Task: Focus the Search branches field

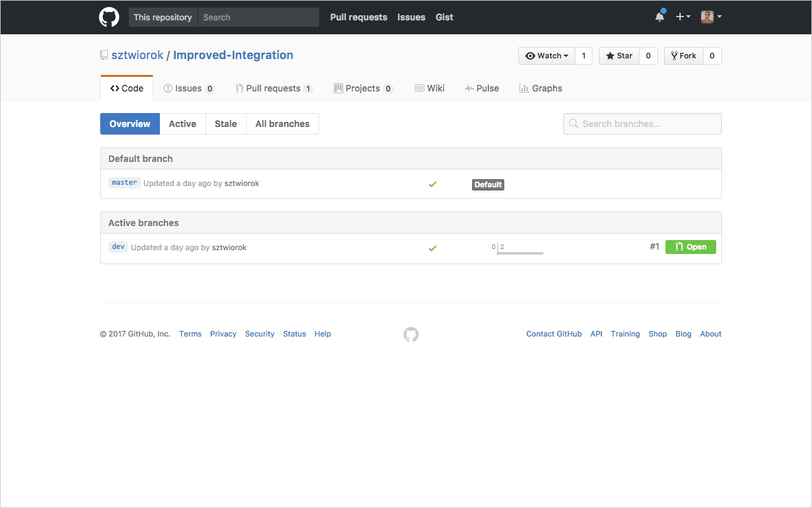Action: click(643, 124)
